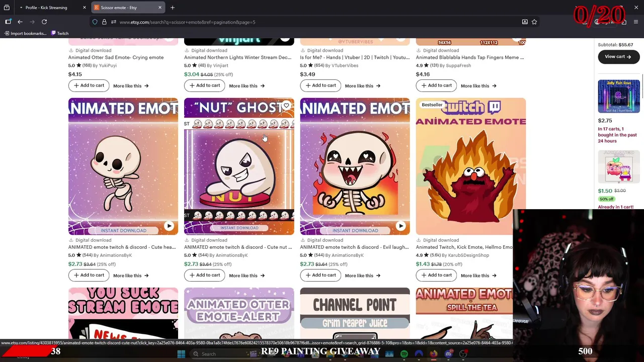Click the Windows Start button
This screenshot has width=644, height=362.
[x=181, y=354]
